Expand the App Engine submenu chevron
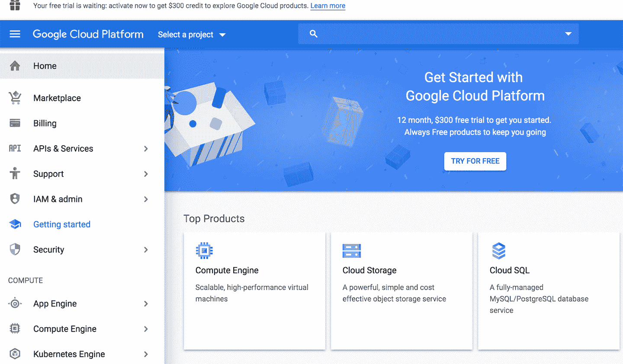 pos(146,304)
